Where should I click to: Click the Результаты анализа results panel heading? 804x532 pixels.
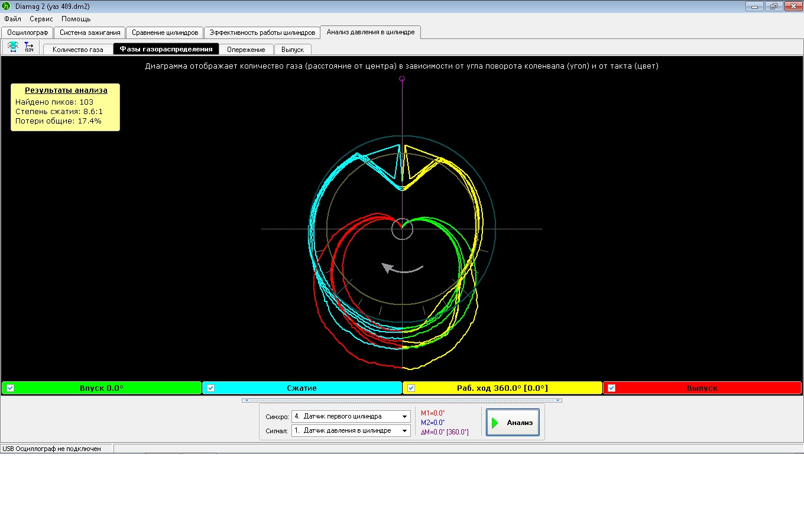66,90
